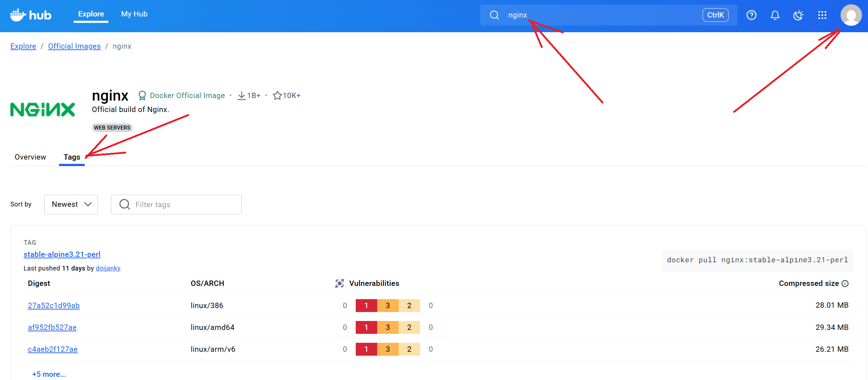Click the NGINX logo image
This screenshot has width=868, height=380.
[x=43, y=109]
